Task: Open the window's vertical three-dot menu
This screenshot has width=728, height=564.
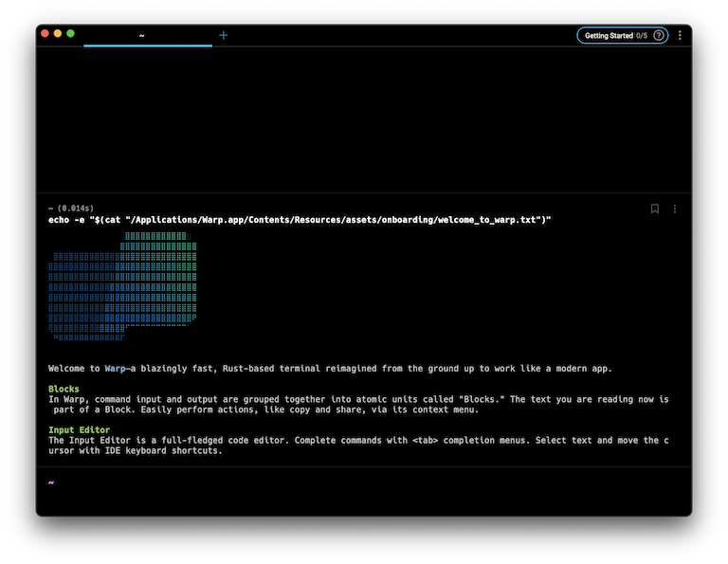Action: [x=680, y=35]
